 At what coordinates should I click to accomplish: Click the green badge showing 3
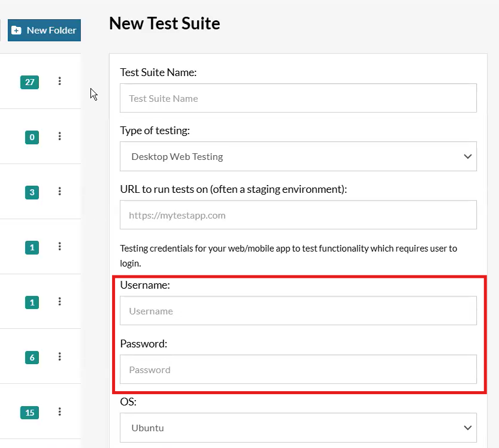32,192
